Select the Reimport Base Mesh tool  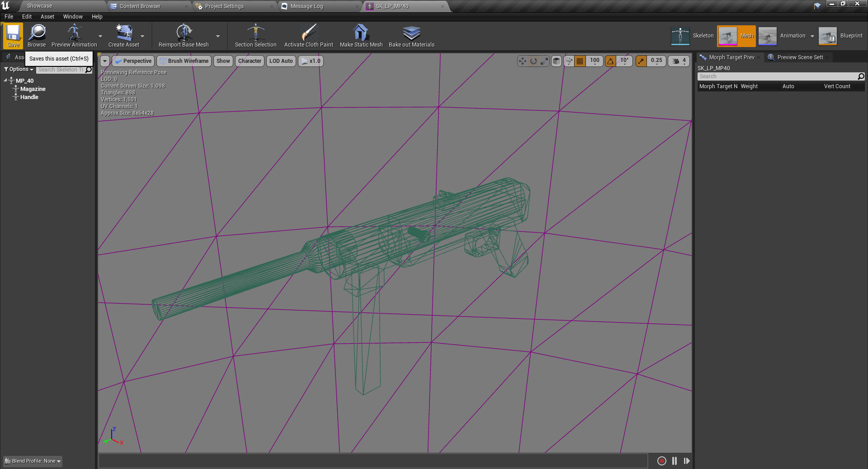(x=183, y=36)
